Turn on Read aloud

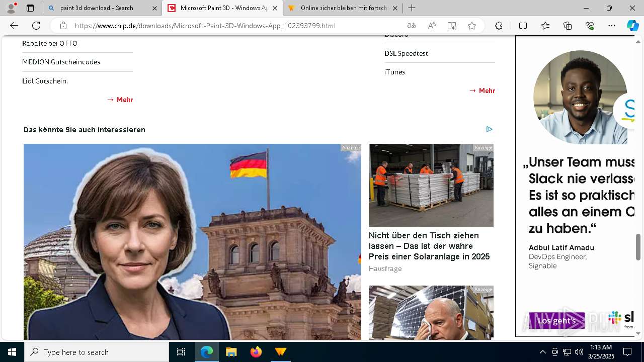point(432,26)
